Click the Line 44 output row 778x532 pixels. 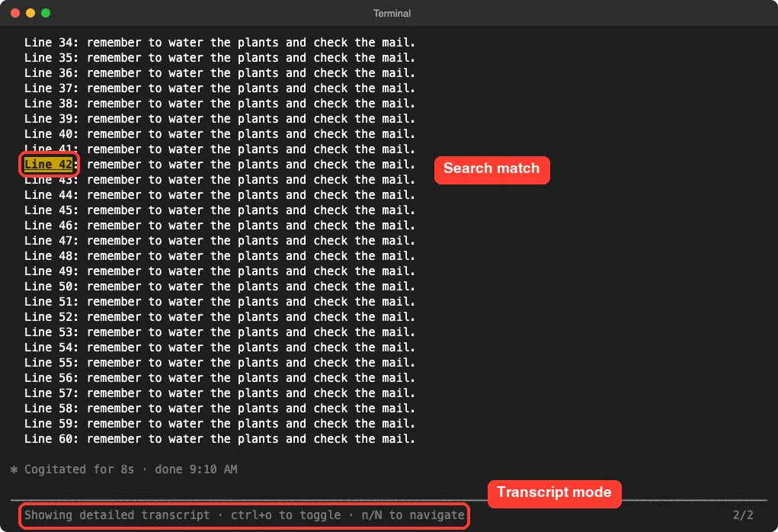click(219, 195)
